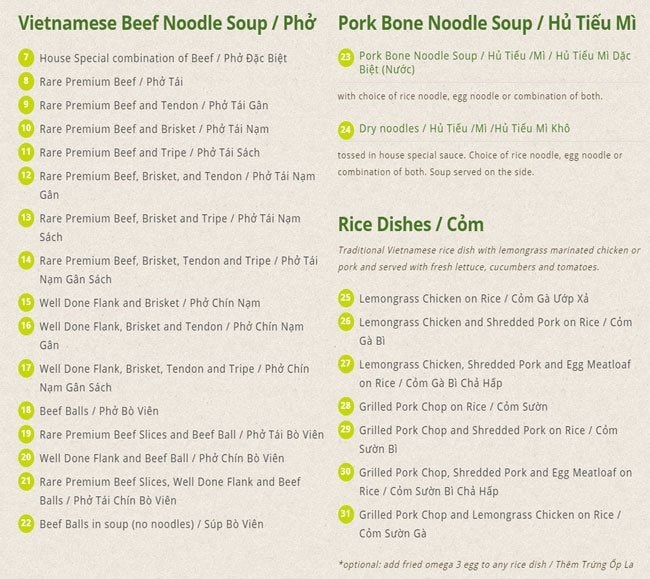Click the number 22 circle badge

click(26, 523)
